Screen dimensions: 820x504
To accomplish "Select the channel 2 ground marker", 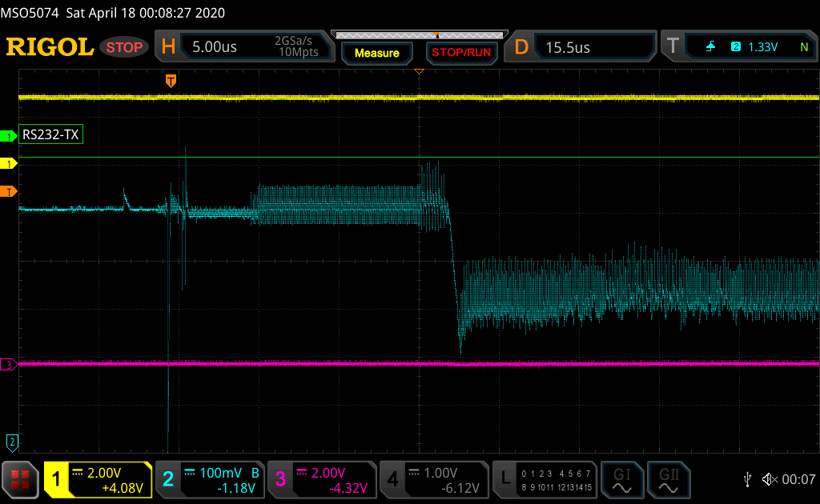I will (11, 441).
